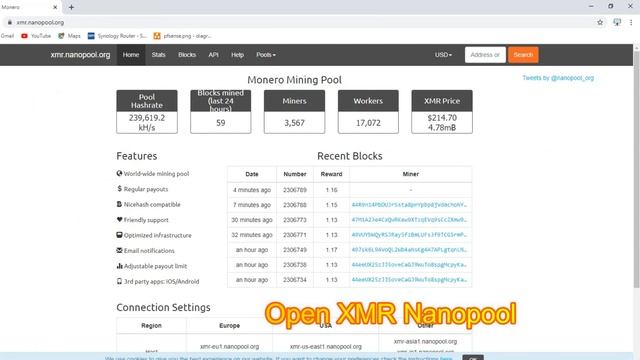This screenshot has height=360, width=640.
Task: Open miner address for block 2306773
Action: pyautogui.click(x=409, y=220)
